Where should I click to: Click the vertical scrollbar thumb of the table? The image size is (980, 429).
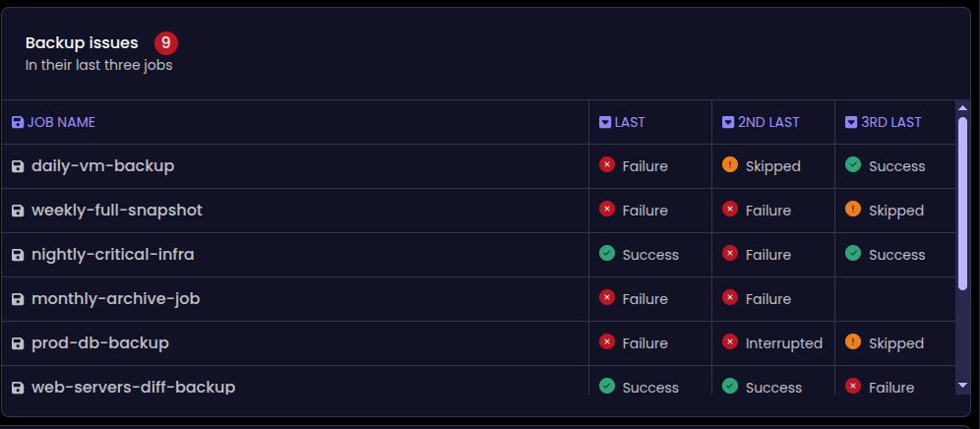tap(962, 204)
